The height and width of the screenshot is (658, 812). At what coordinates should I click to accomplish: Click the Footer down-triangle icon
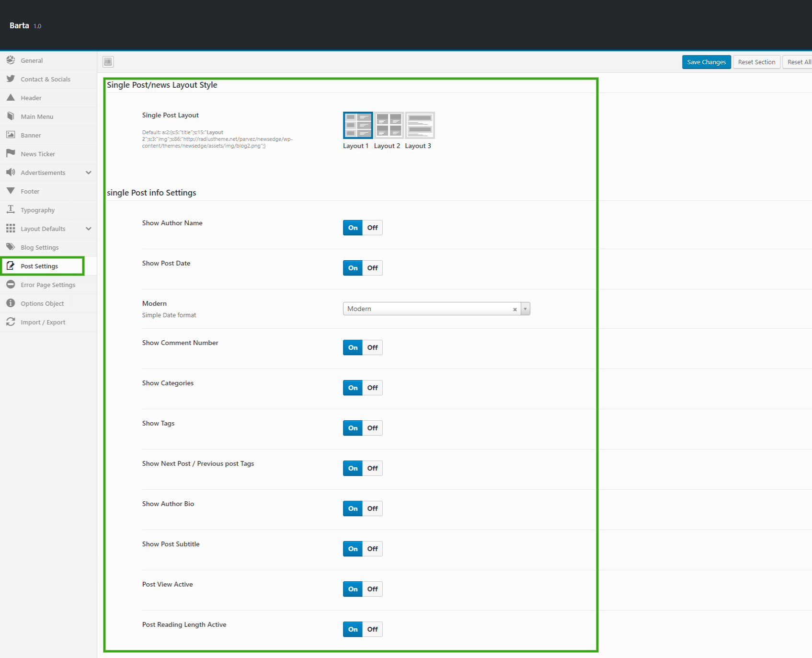point(11,191)
